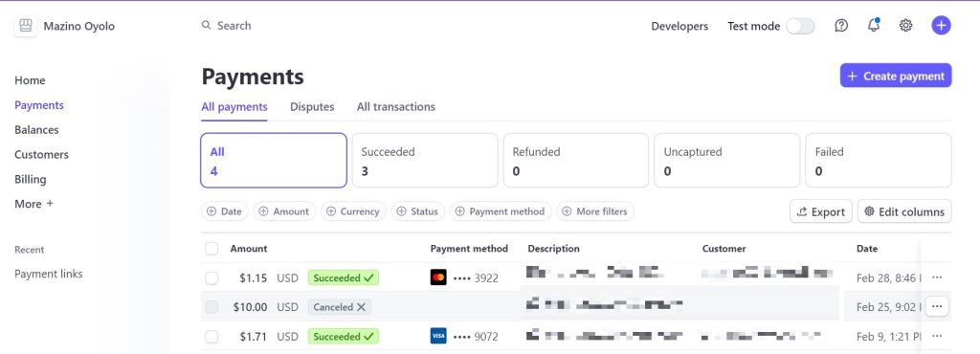Open Balances in the sidebar
The width and height of the screenshot is (980, 354).
point(36,130)
